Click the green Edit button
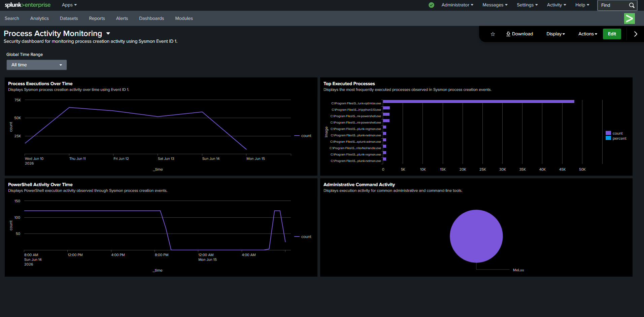 coord(612,34)
